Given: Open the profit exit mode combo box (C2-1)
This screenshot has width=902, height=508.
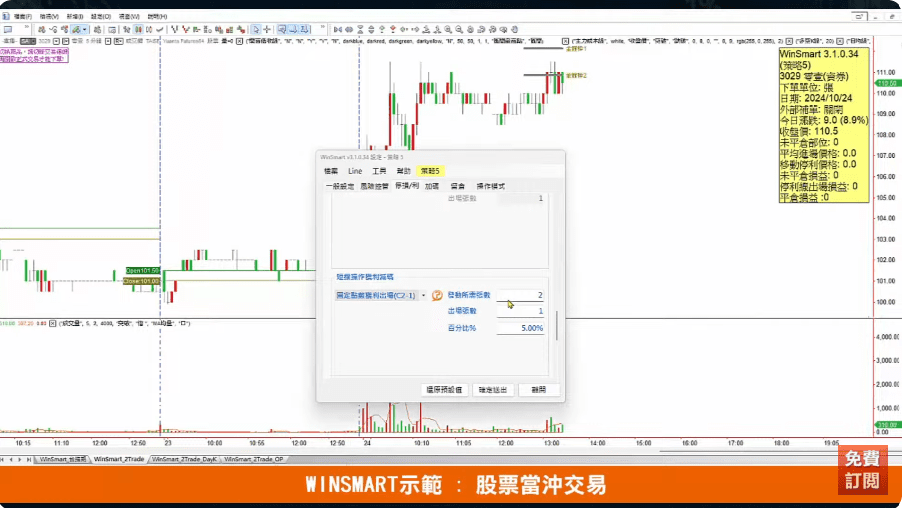Looking at the screenshot, I should pos(381,295).
